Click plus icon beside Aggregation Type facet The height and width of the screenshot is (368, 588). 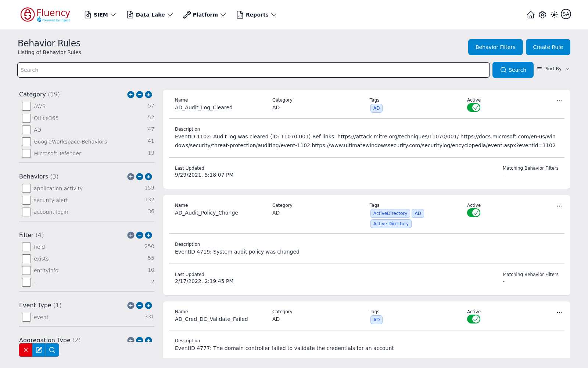(x=131, y=340)
